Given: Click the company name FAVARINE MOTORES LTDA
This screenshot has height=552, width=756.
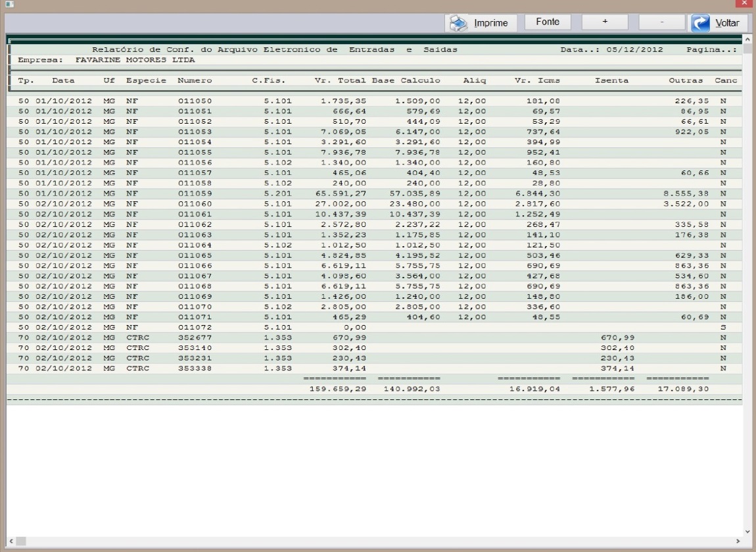Looking at the screenshot, I should tap(135, 60).
